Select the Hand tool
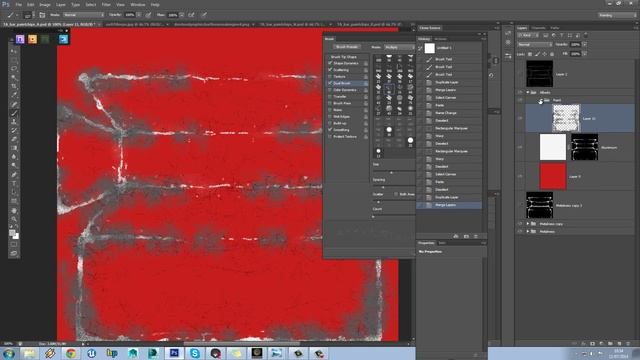Screen dimensions: 640x360 [14, 210]
